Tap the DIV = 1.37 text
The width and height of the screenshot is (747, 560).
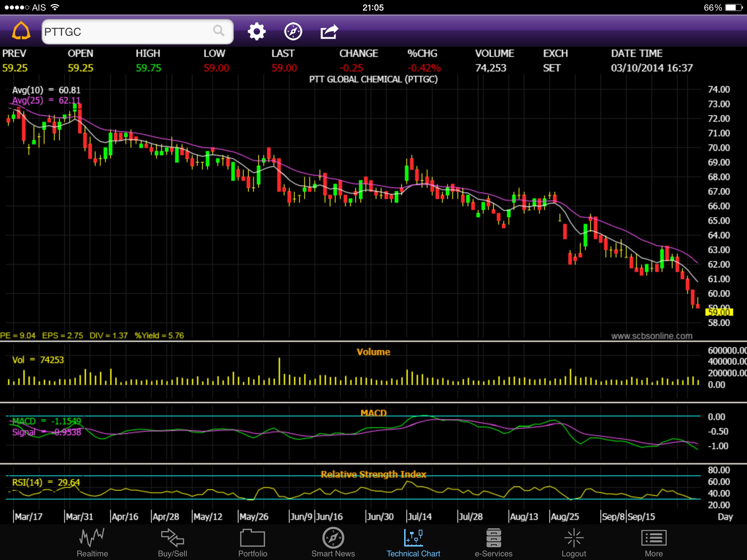109,335
